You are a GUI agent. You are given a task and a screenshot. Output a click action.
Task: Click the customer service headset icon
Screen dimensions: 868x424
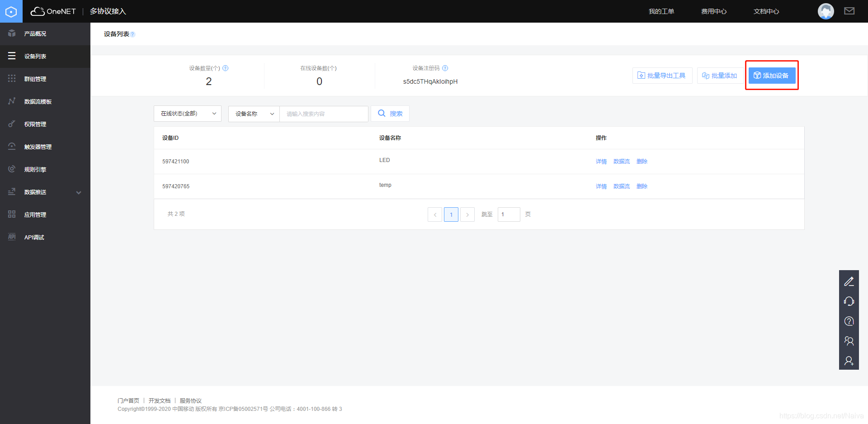849,301
